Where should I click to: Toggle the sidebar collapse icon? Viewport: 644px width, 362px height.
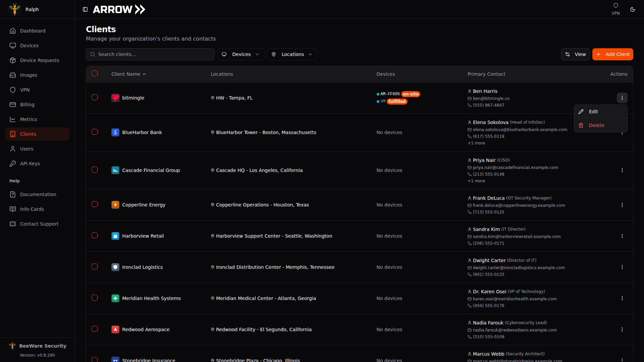85,9
